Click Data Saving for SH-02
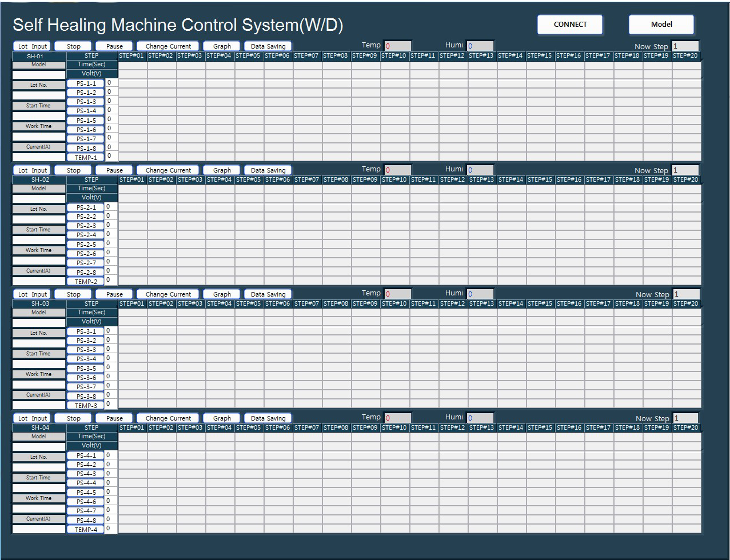Viewport: 730px width, 560px height. point(268,170)
